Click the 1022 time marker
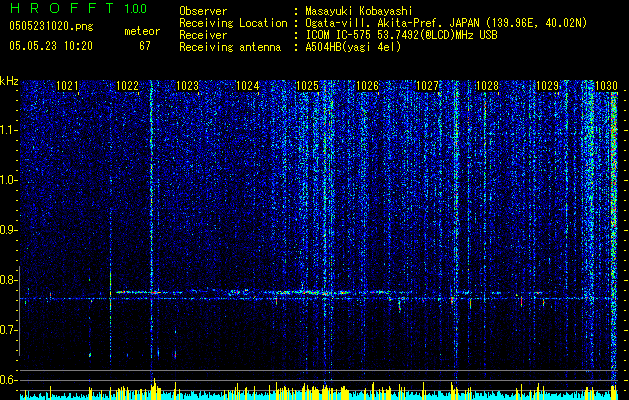629x400 pixels. [x=127, y=86]
